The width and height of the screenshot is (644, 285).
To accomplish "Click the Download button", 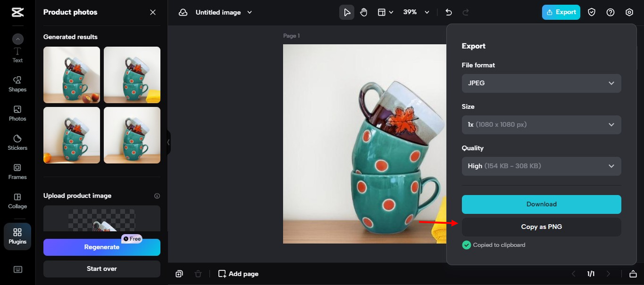I will (x=541, y=204).
